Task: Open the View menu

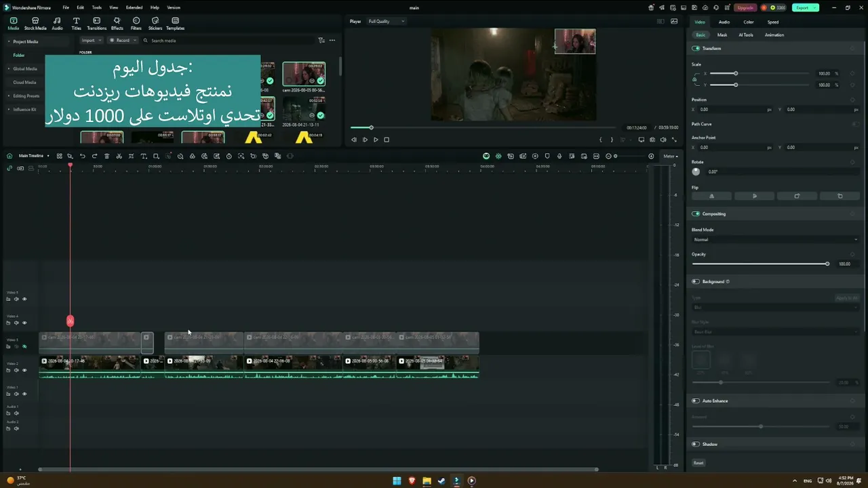Action: (x=114, y=7)
